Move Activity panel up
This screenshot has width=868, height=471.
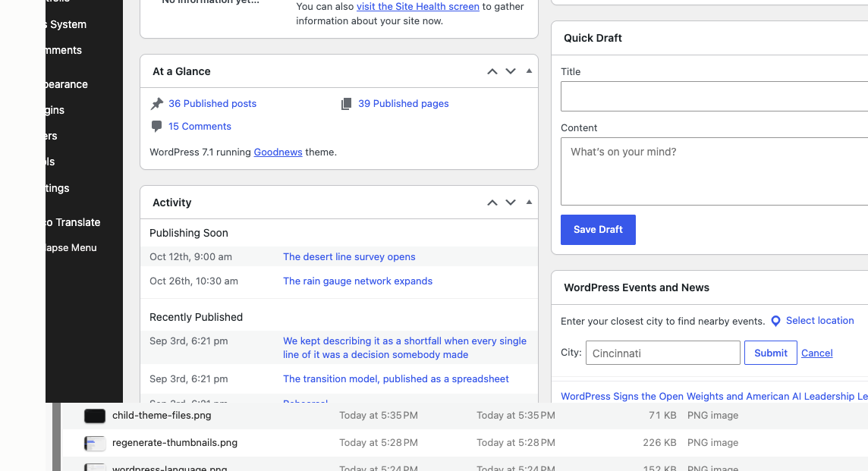pyautogui.click(x=492, y=203)
